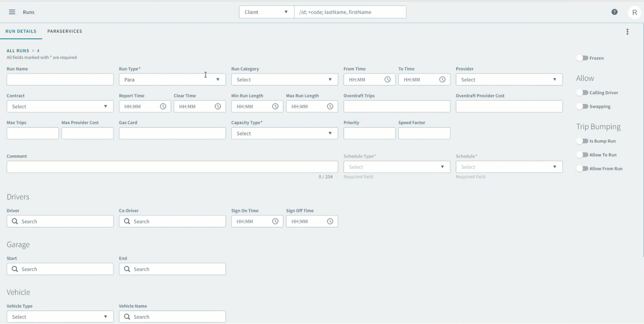Expand the Run Type dropdown

coord(172,80)
